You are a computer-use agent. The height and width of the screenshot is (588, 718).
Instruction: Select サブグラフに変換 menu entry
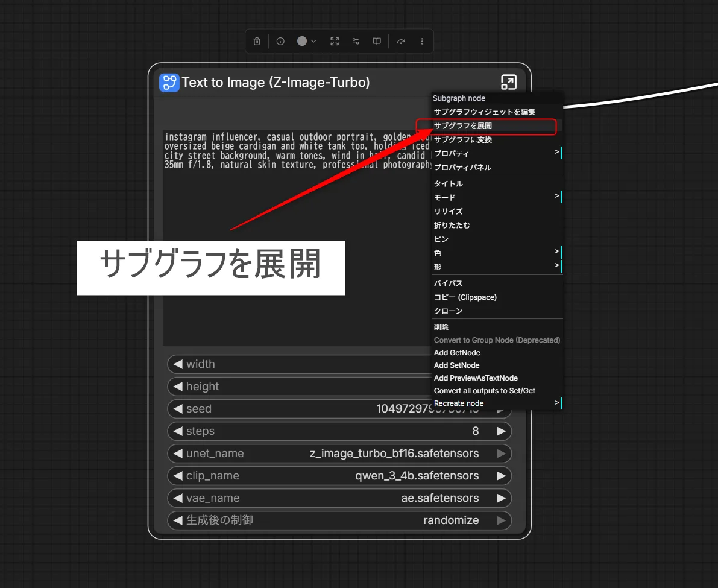point(497,140)
